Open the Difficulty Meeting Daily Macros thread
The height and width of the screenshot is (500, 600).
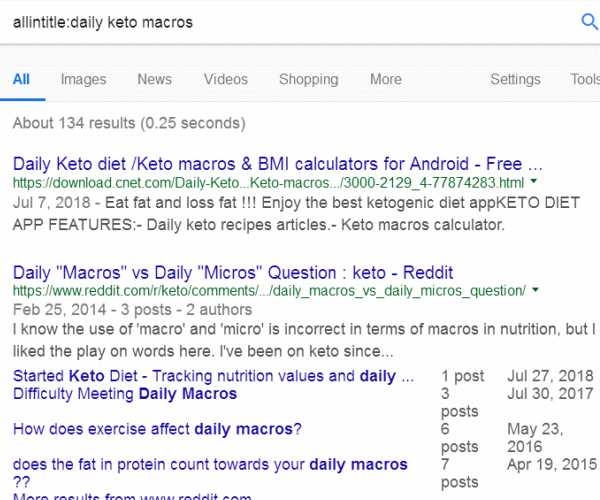(x=125, y=394)
